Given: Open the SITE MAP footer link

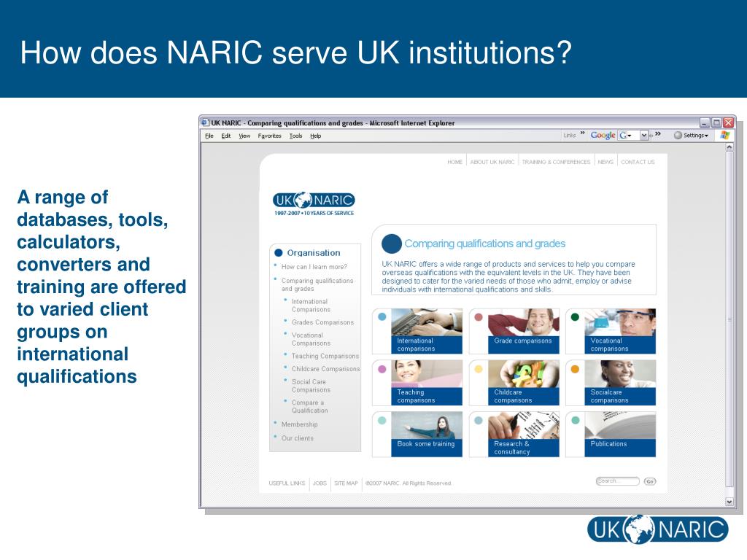Looking at the screenshot, I should [x=346, y=483].
